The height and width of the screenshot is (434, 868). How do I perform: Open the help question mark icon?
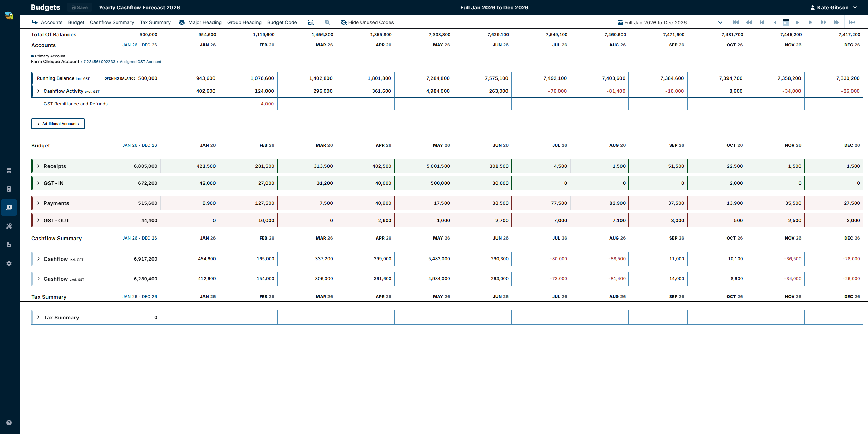(x=9, y=423)
